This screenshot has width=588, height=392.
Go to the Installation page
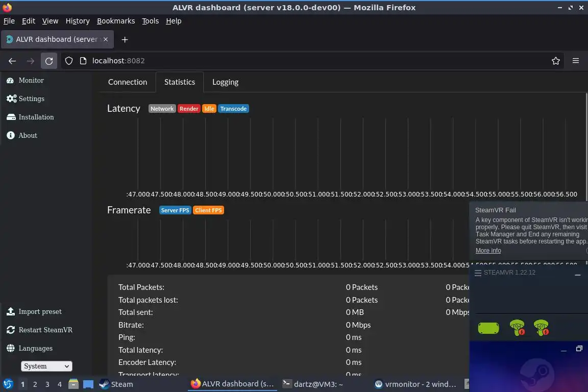[x=30, y=117]
